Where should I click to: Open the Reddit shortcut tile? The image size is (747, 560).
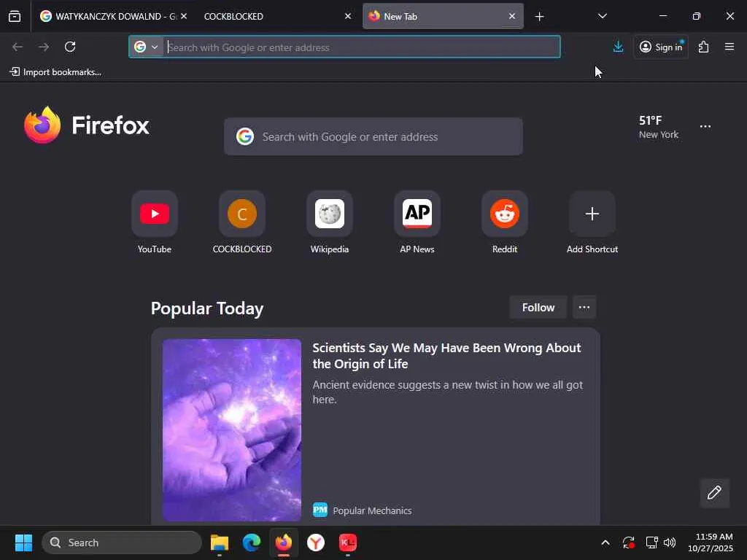pos(505,214)
